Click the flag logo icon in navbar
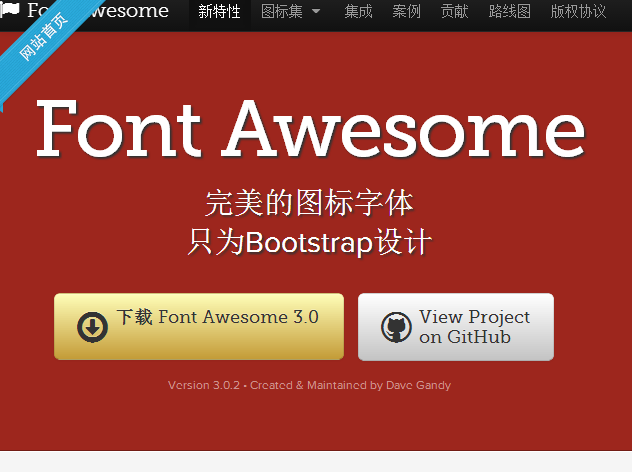Image resolution: width=632 pixels, height=472 pixels. tap(10, 9)
